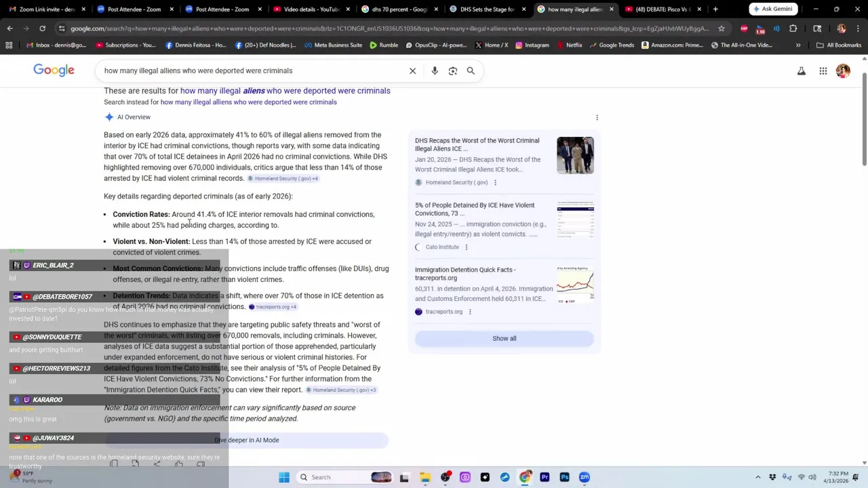Open Chrome extensions puzzle icon
The image size is (868, 488).
pyautogui.click(x=793, y=28)
